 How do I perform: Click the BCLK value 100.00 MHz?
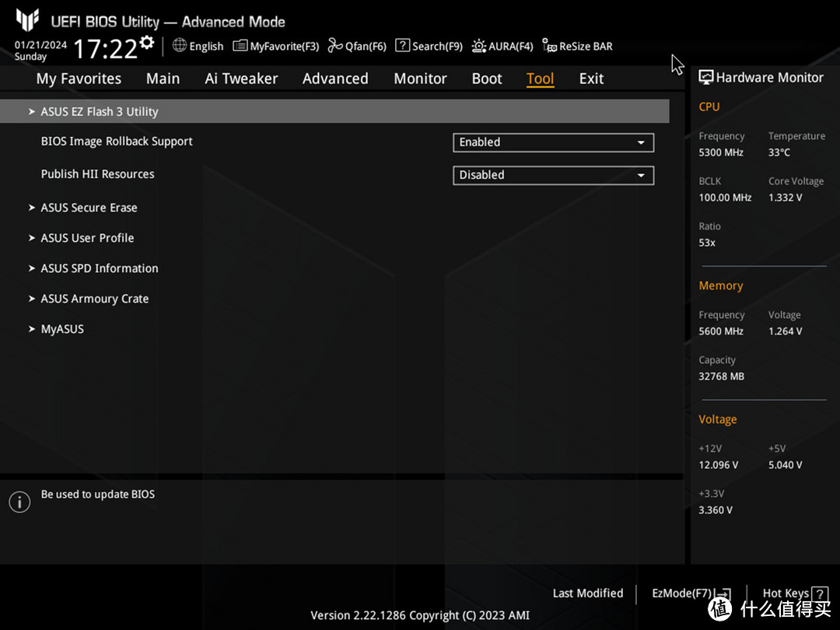[x=725, y=198]
